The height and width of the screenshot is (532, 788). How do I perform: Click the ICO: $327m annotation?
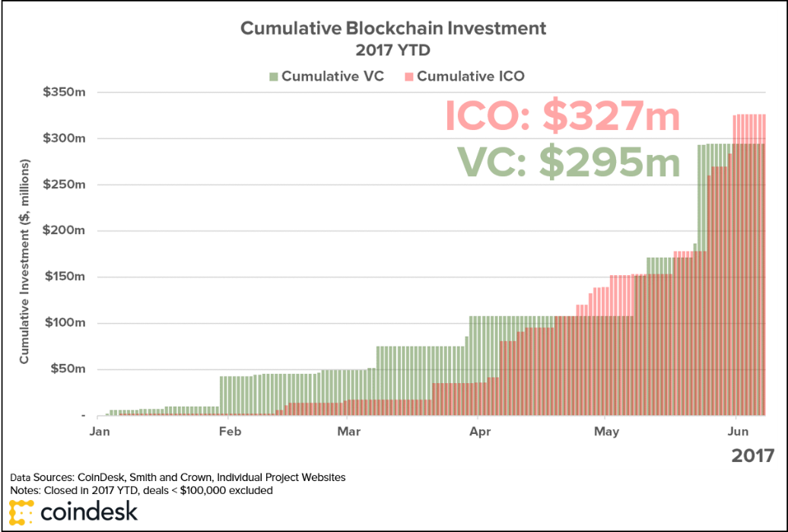pos(562,117)
